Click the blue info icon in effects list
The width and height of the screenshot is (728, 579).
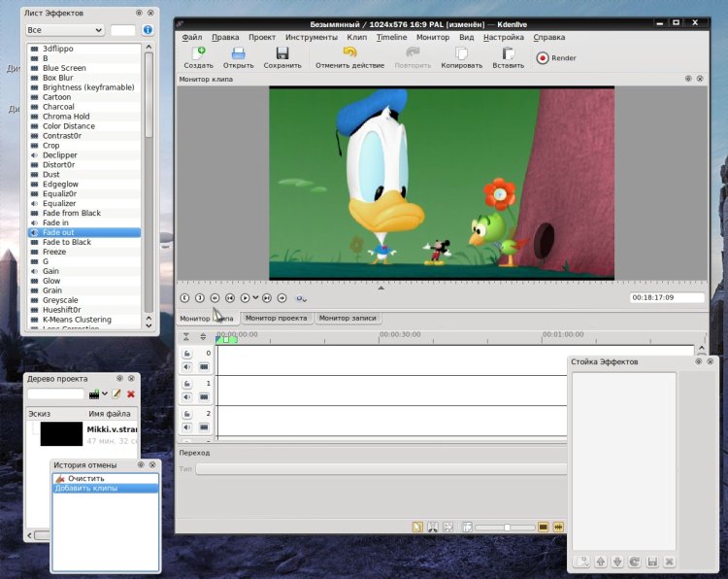148,30
